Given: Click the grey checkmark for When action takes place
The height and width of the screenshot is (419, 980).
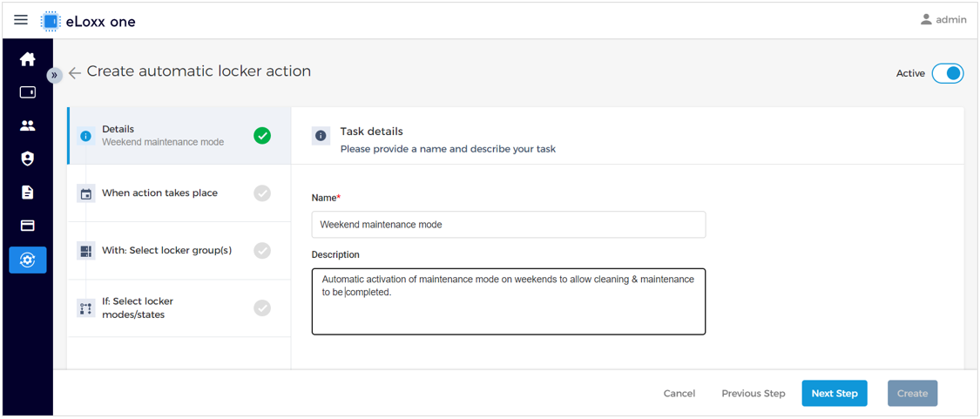Looking at the screenshot, I should click(x=262, y=193).
